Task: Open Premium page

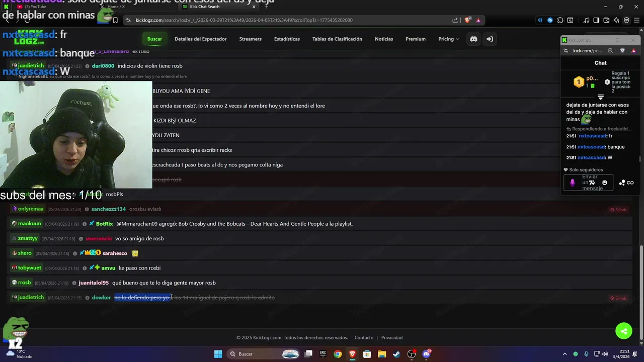Action: click(416, 39)
